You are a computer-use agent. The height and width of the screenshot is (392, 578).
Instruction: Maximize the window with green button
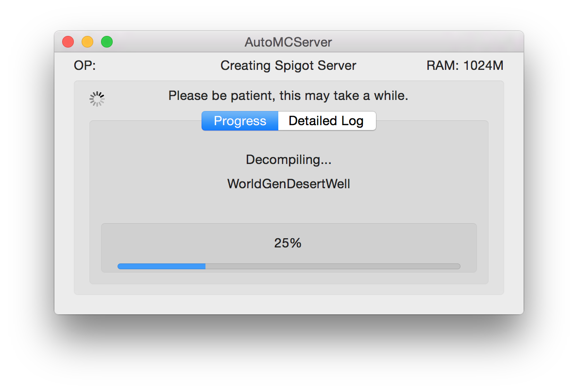click(107, 42)
